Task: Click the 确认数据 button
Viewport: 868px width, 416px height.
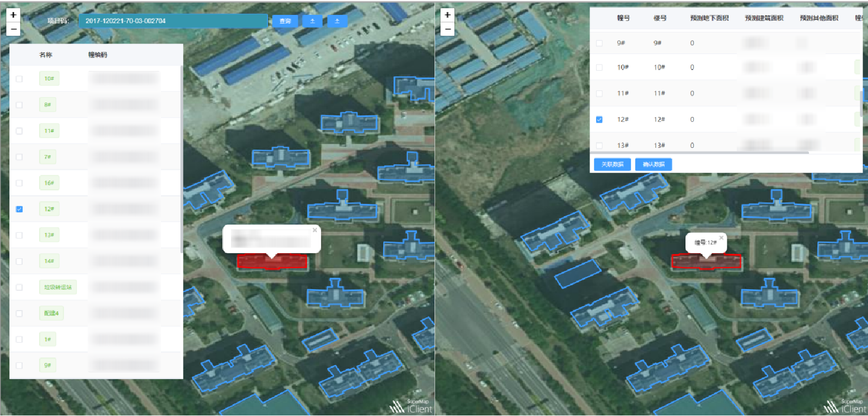Action: (x=653, y=164)
